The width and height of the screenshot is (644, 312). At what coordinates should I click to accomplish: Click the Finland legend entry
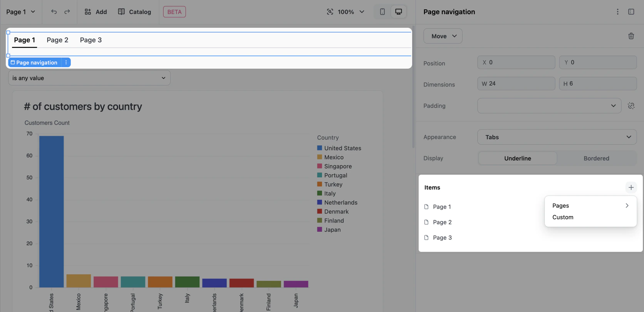click(330, 221)
